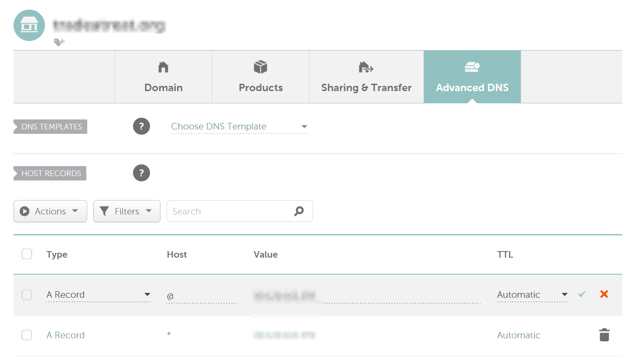Check the wildcard host record checkbox
The width and height of the screenshot is (631, 364).
(27, 335)
